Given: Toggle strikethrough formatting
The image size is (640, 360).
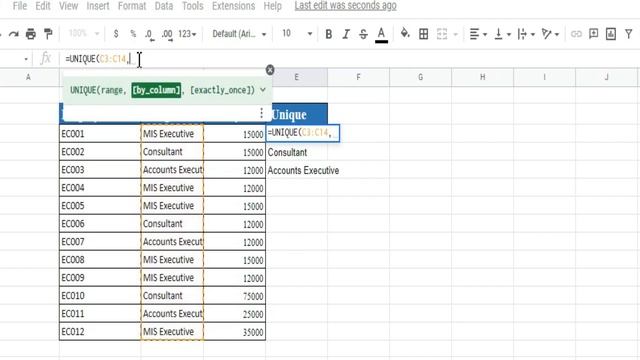Looking at the screenshot, I should 363,34.
